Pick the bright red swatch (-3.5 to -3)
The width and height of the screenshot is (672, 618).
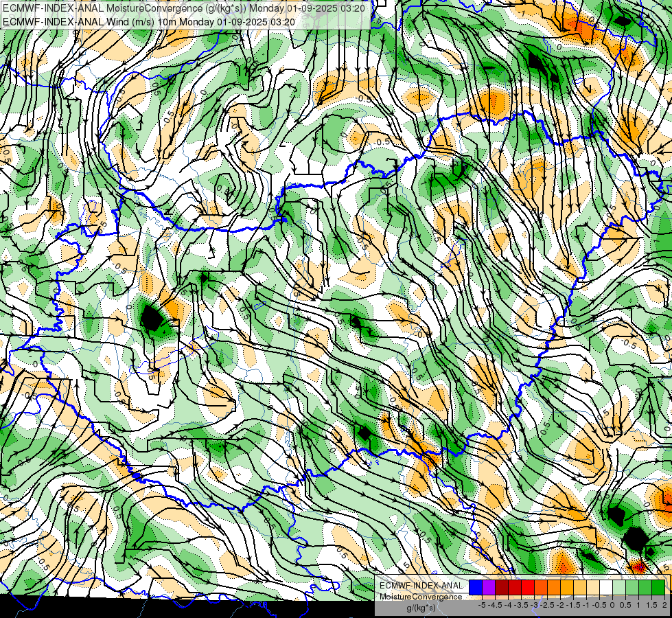528,587
